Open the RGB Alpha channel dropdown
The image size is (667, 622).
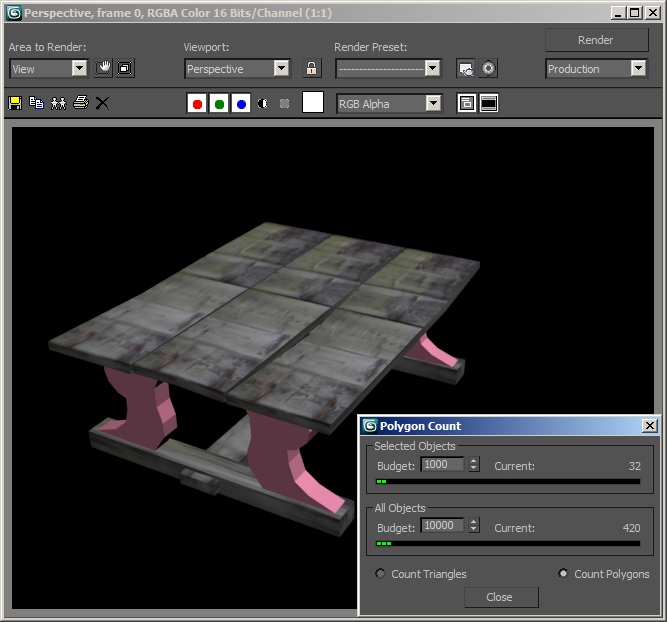[389, 104]
